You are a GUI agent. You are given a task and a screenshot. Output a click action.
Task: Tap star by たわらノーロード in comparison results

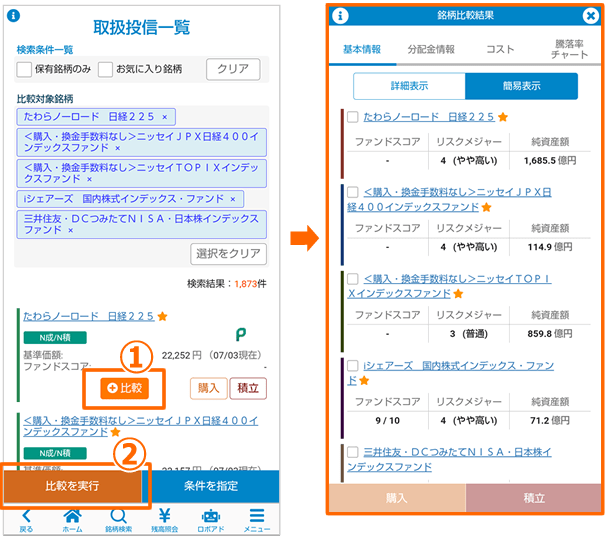click(x=503, y=117)
